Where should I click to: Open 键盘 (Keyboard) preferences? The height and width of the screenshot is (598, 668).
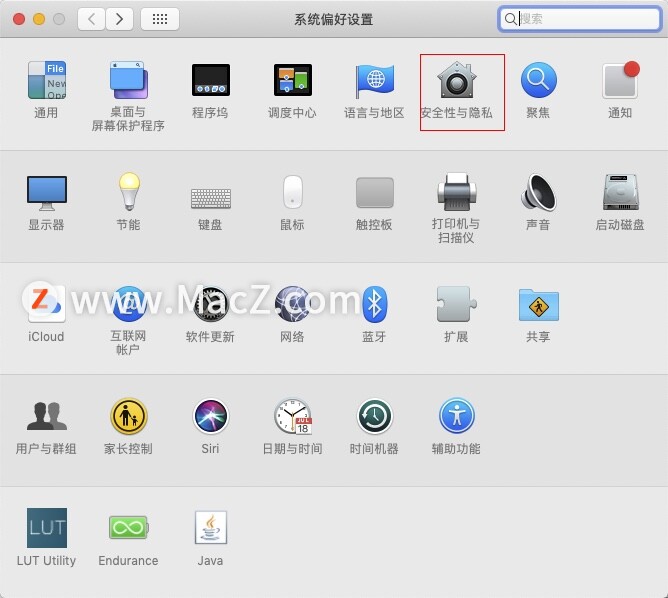[211, 198]
